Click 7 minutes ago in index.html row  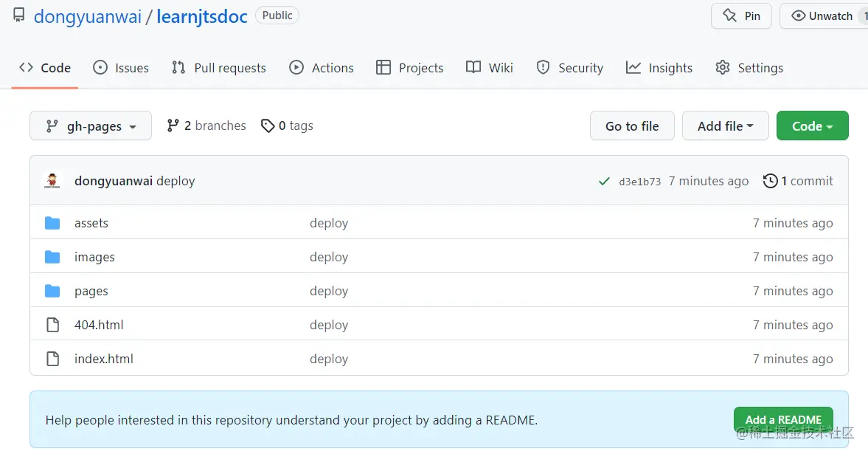pos(793,359)
